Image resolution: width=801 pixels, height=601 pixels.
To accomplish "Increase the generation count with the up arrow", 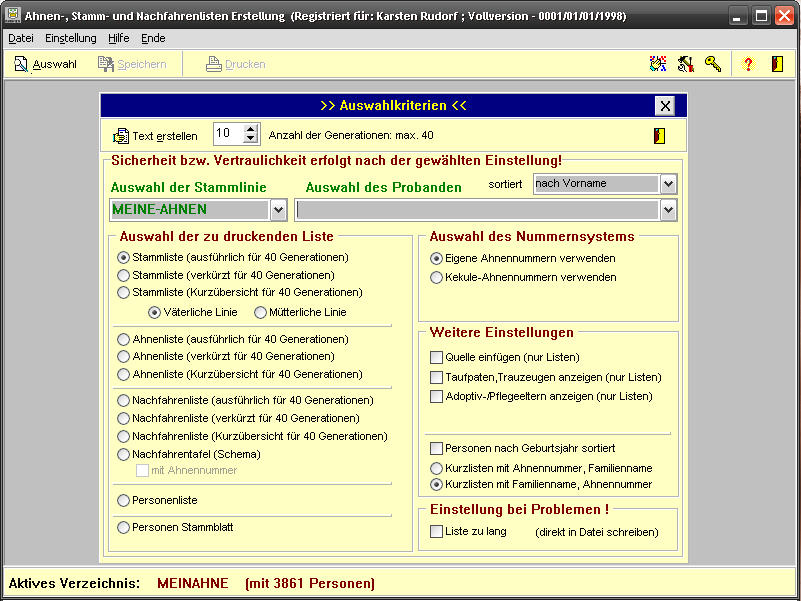I will coord(250,129).
